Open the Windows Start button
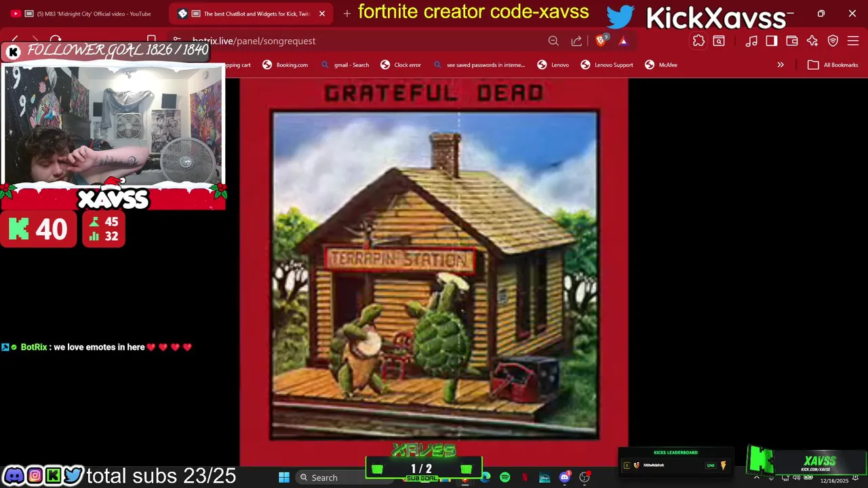The image size is (868, 488). [284, 478]
